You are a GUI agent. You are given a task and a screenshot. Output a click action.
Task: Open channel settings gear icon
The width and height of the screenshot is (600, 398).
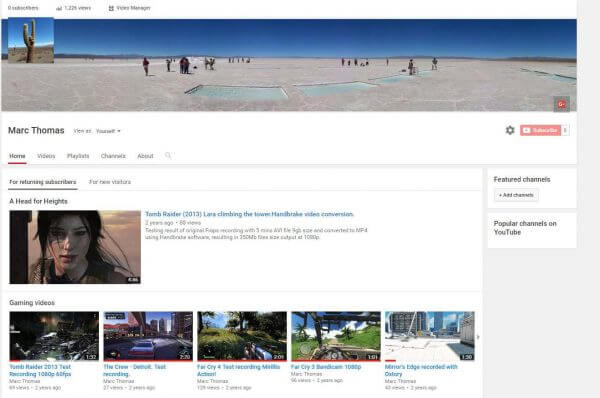tap(510, 130)
